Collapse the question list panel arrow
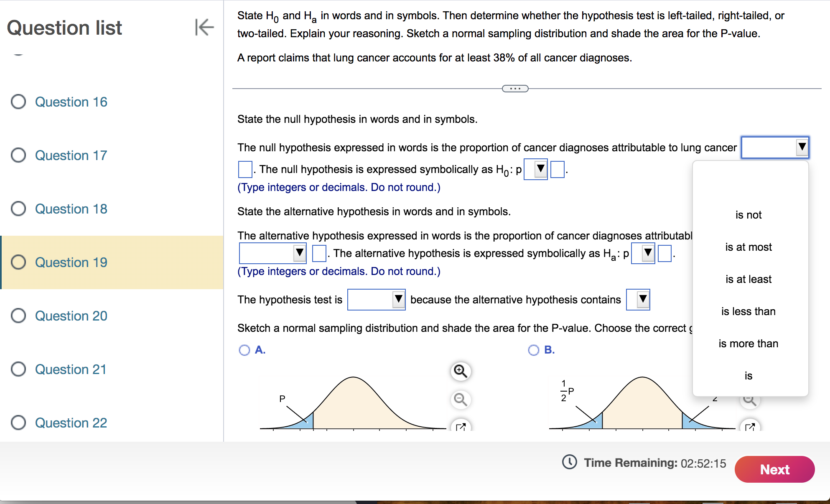 pyautogui.click(x=204, y=28)
